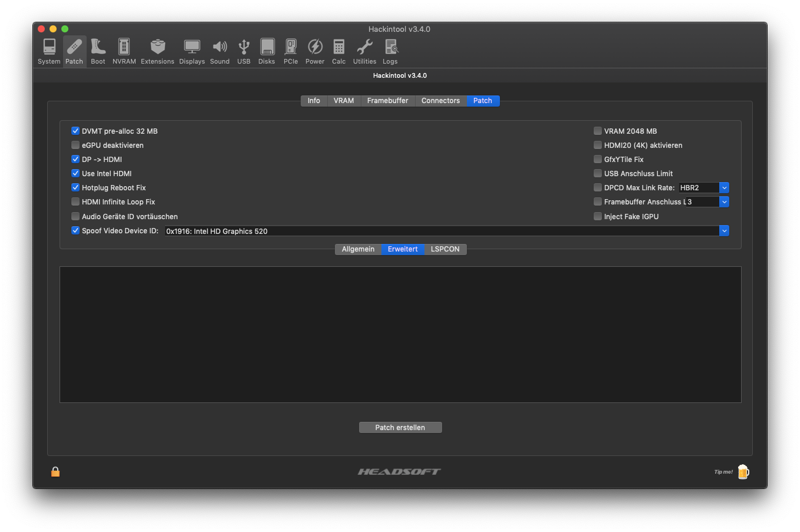Screen dimensions: 800x532
Task: Open the Sound section
Action: point(220,51)
